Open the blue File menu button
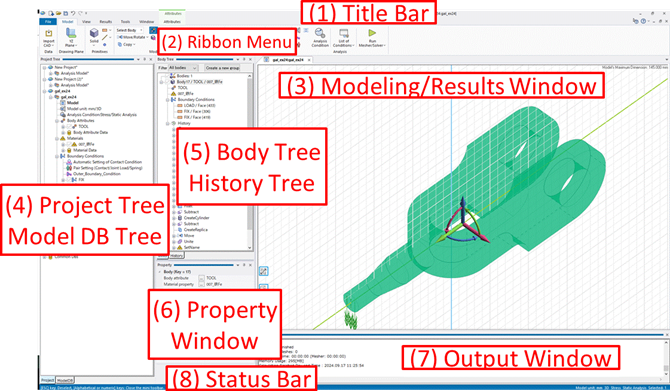Image resolution: width=670 pixels, height=391 pixels. 47,21
